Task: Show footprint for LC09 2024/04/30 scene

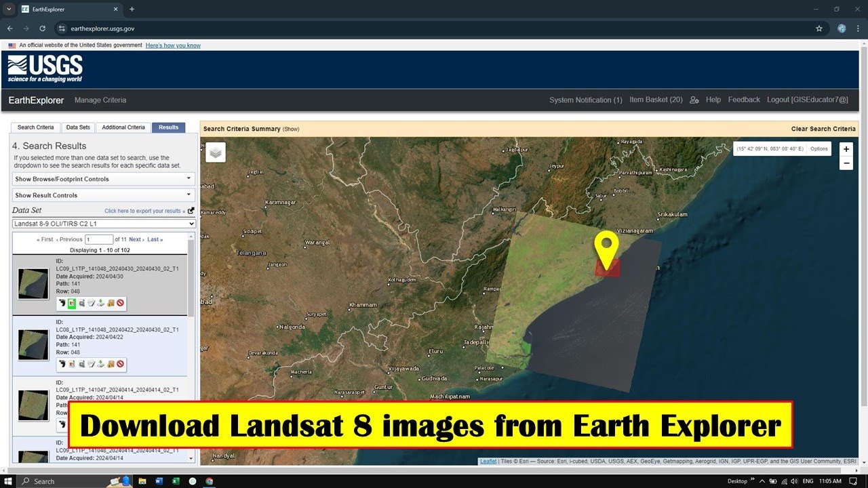Action: coord(62,303)
